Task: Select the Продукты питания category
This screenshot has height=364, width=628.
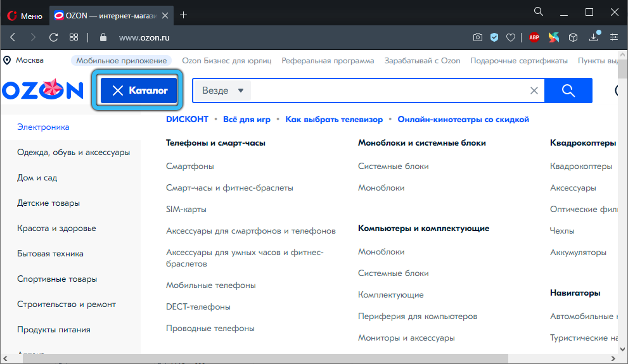Action: pos(54,330)
